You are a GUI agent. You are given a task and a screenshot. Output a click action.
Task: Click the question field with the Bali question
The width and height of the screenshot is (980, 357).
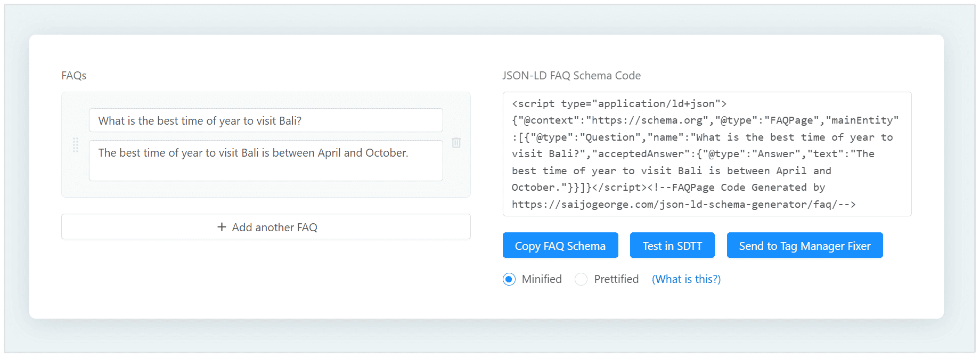[x=265, y=120]
